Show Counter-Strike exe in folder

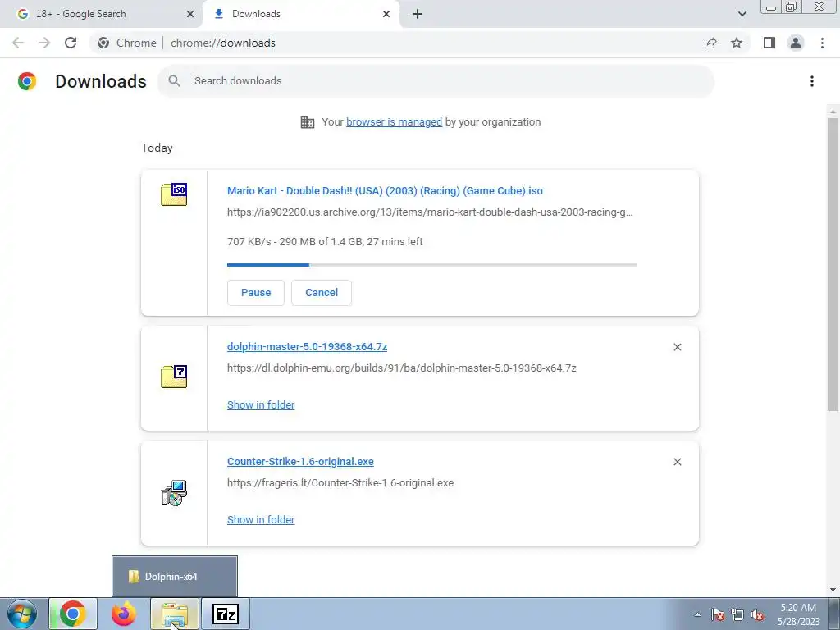coord(261,519)
